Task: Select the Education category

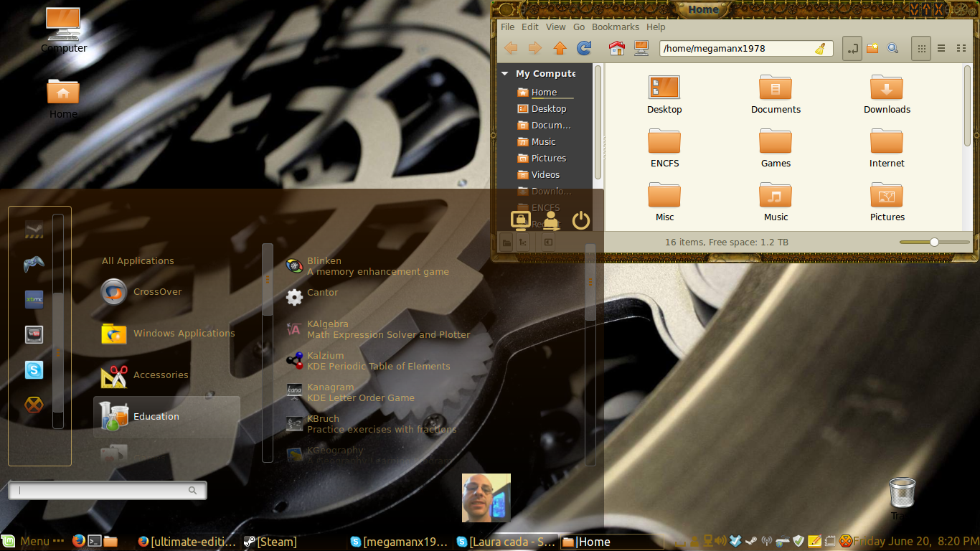Action: tap(166, 417)
